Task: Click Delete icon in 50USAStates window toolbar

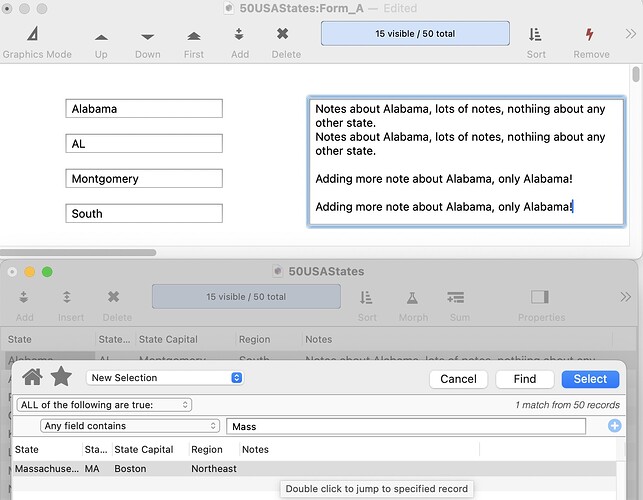Action: tap(114, 297)
